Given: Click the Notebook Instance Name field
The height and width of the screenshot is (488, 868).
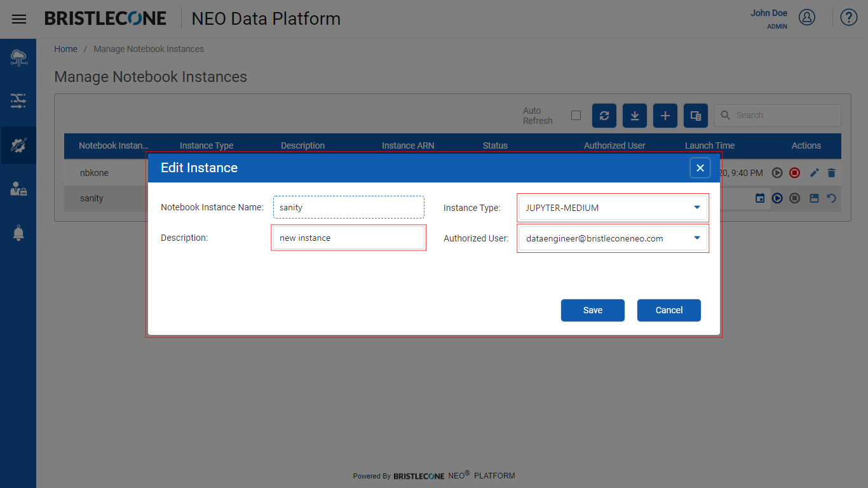Looking at the screenshot, I should pyautogui.click(x=349, y=207).
